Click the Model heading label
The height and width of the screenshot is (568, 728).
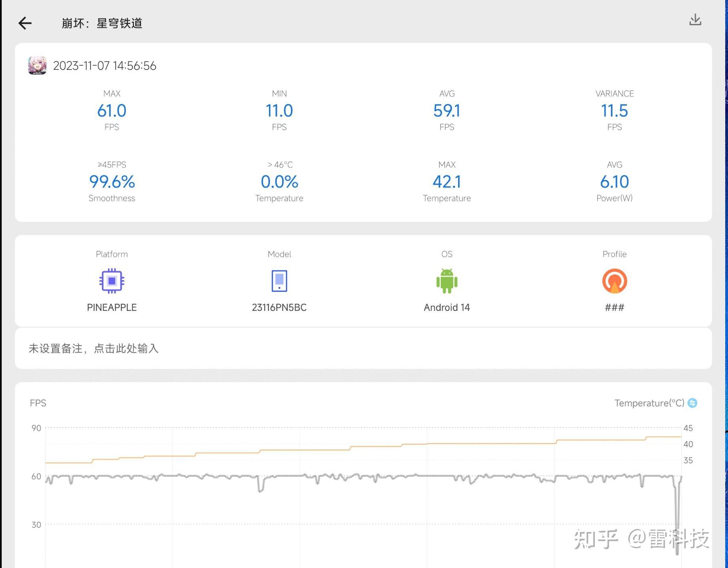(279, 254)
